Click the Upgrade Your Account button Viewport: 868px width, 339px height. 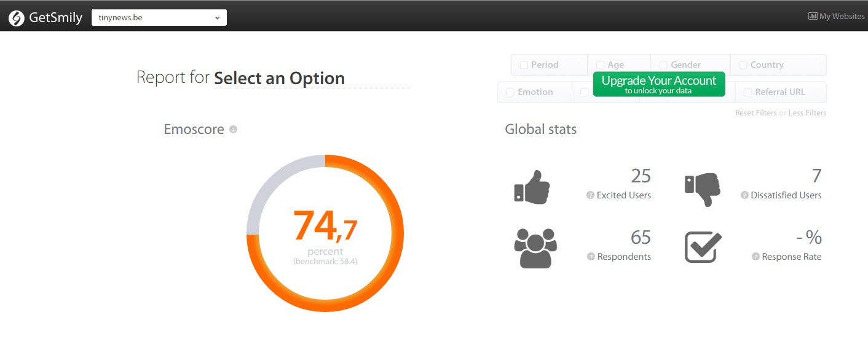658,84
